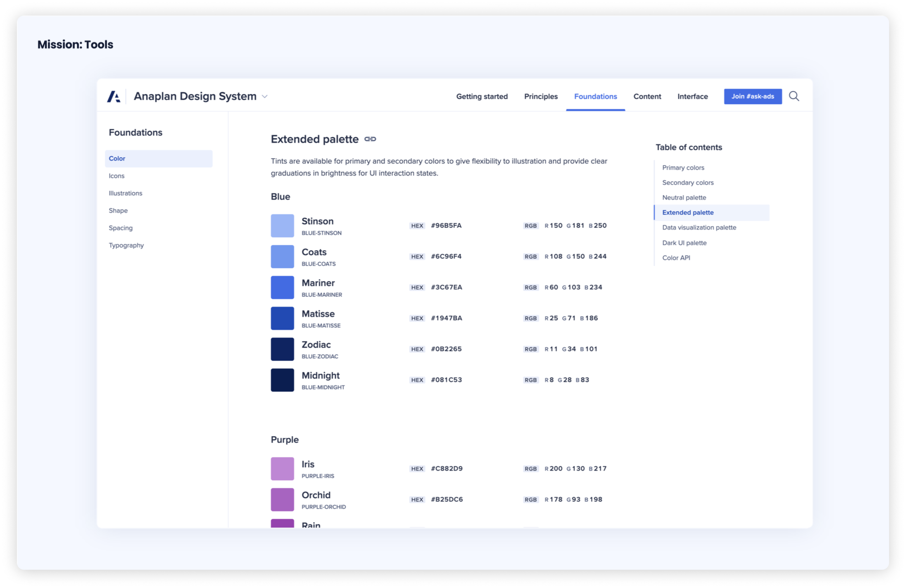This screenshot has width=906, height=588.
Task: Click the Anaplan logo icon
Action: (113, 97)
